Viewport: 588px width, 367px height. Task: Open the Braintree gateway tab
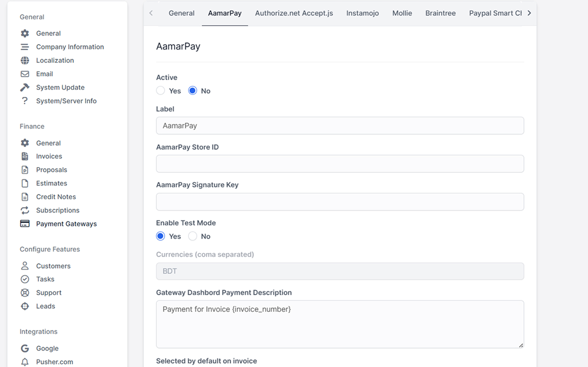(x=440, y=13)
